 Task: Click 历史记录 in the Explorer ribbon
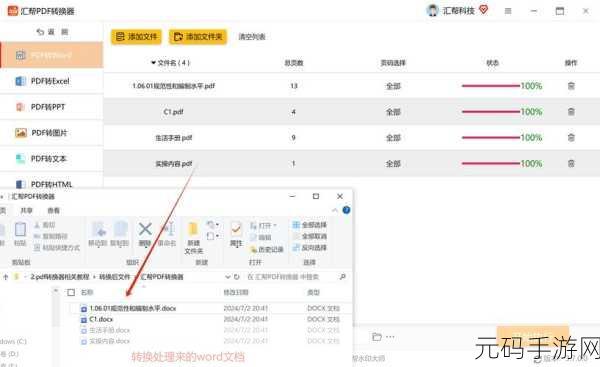point(267,250)
